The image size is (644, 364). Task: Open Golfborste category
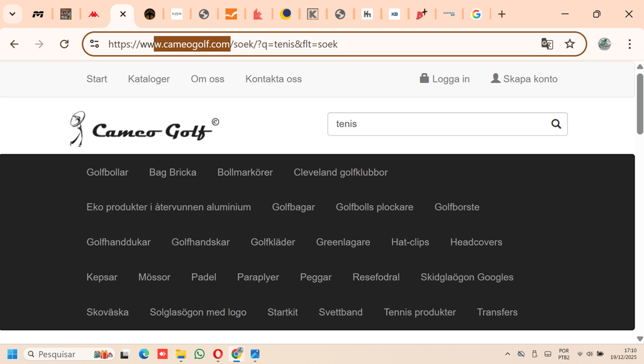point(457,207)
